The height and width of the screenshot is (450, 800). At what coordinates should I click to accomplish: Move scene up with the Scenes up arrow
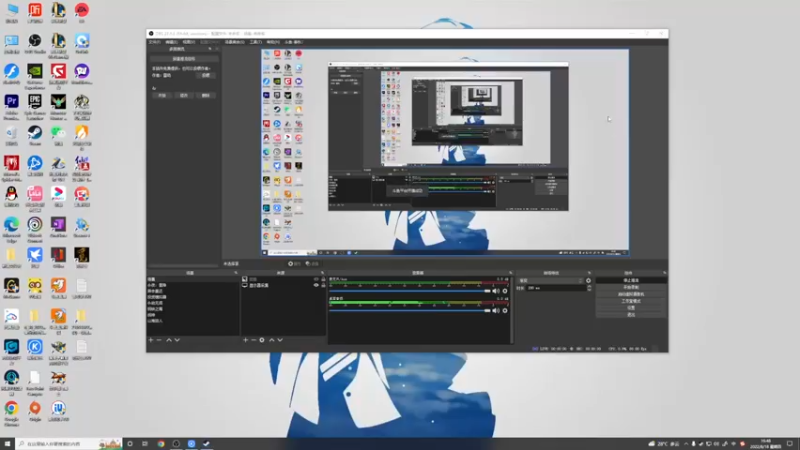[x=169, y=340]
